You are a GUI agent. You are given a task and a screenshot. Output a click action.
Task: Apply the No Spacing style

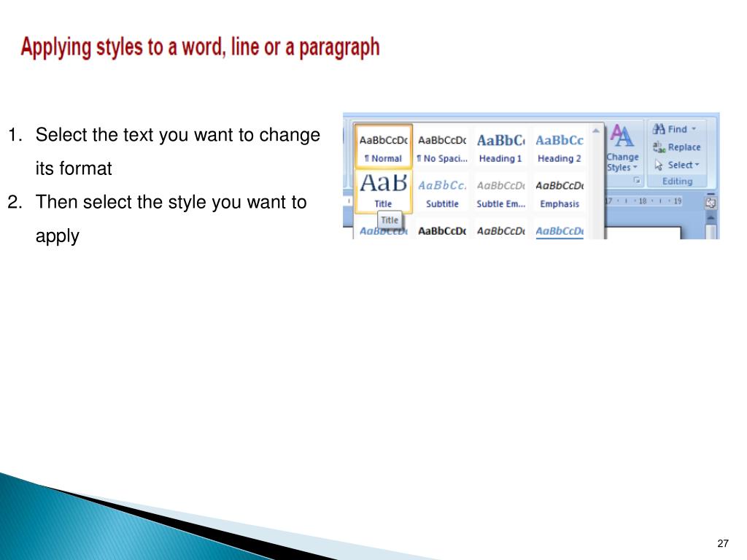pyautogui.click(x=442, y=147)
